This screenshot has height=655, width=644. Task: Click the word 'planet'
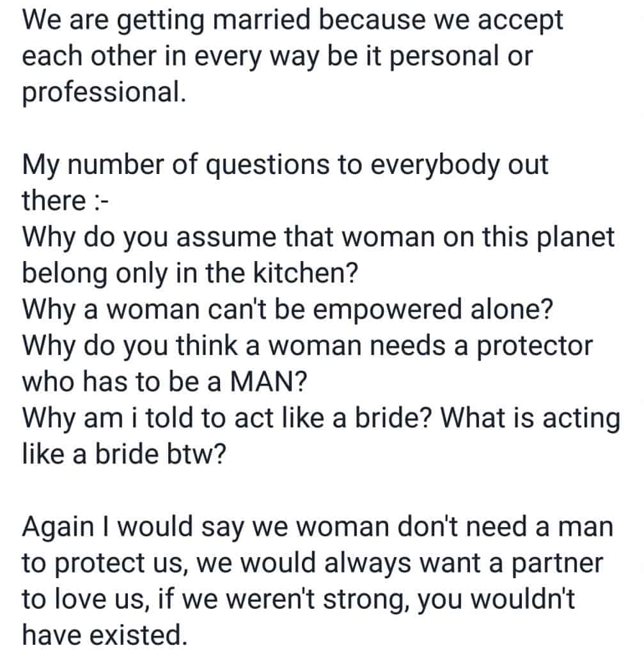(x=576, y=238)
